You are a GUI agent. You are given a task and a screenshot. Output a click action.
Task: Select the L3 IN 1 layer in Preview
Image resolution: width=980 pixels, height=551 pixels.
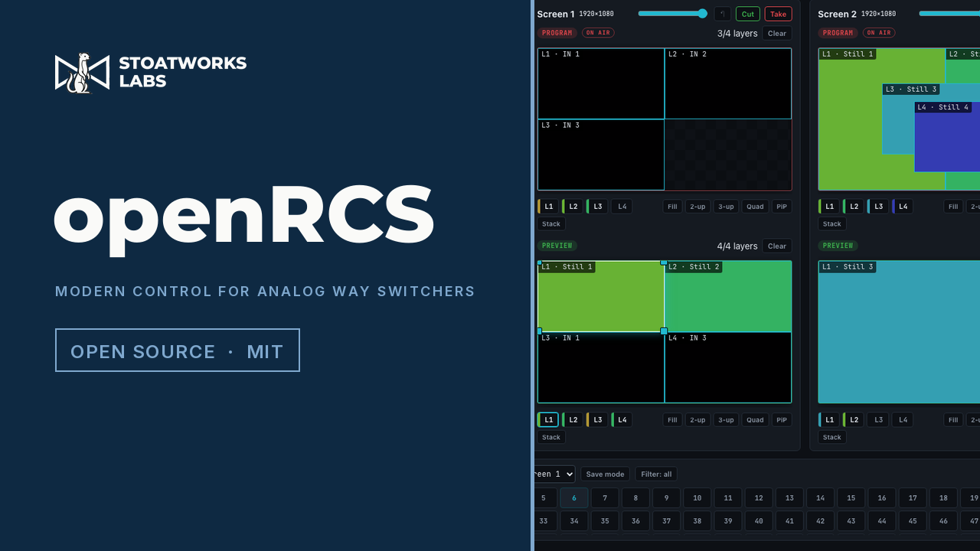click(601, 367)
